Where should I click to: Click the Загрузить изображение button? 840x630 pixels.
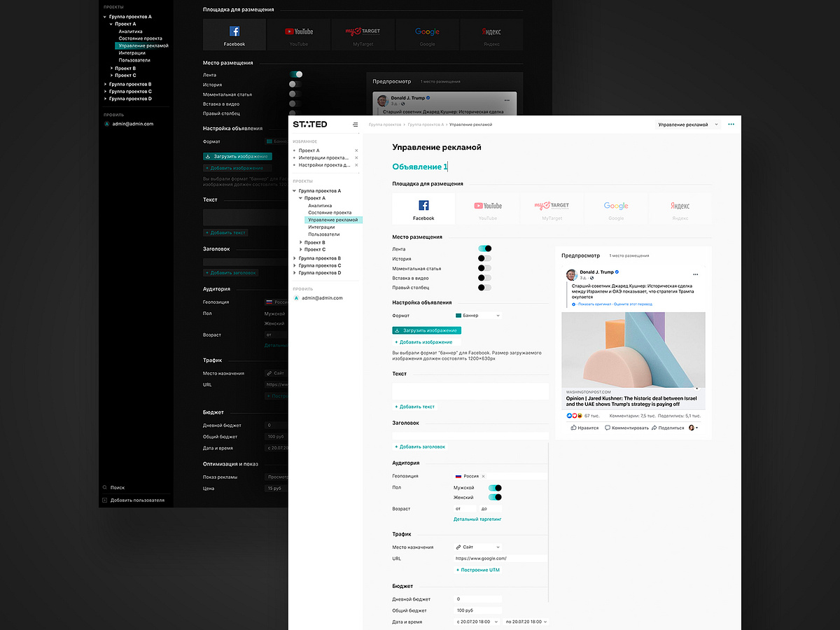(x=427, y=330)
